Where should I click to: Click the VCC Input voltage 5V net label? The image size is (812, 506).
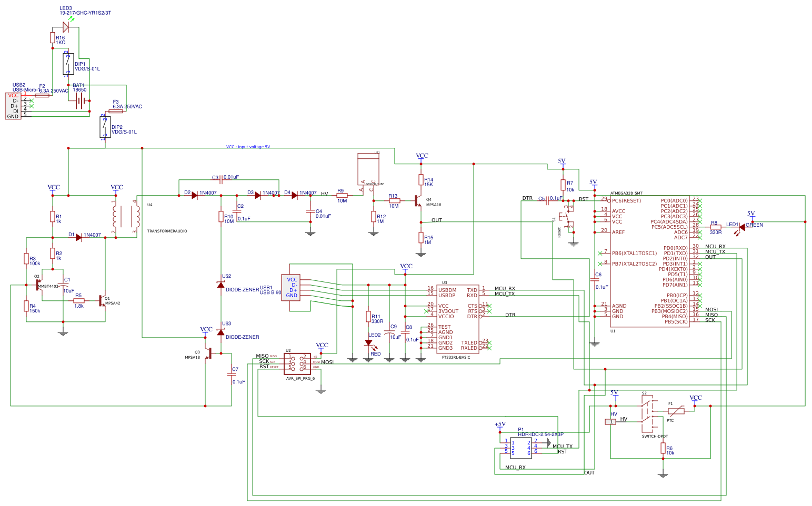[x=247, y=147]
